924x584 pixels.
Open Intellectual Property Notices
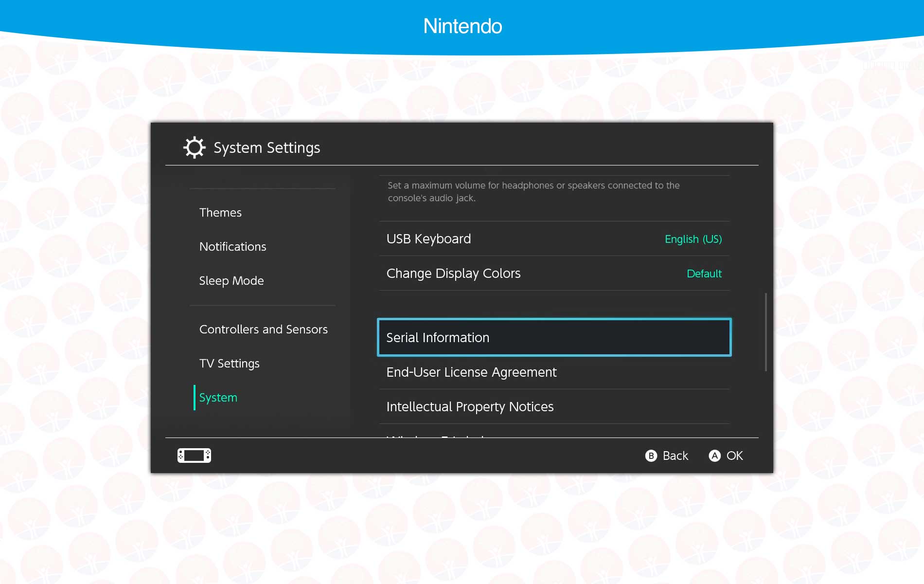(554, 406)
